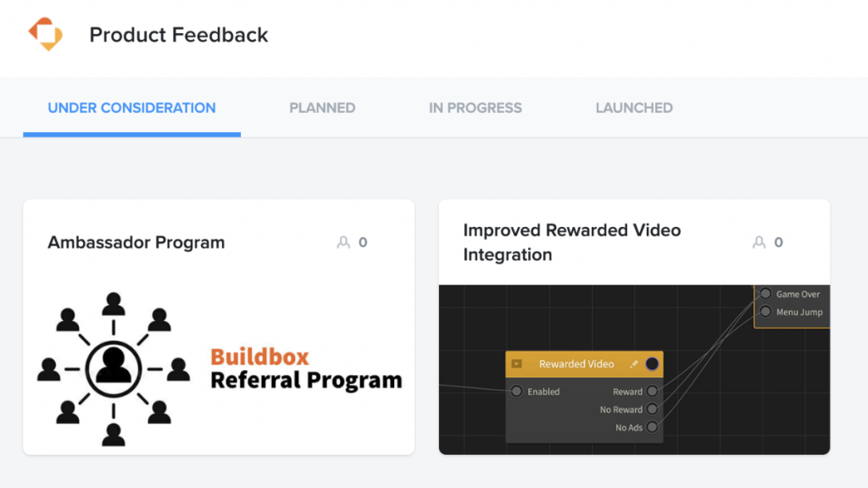Click the Game Over port circle
The width and height of the screenshot is (868, 488).
(x=765, y=294)
